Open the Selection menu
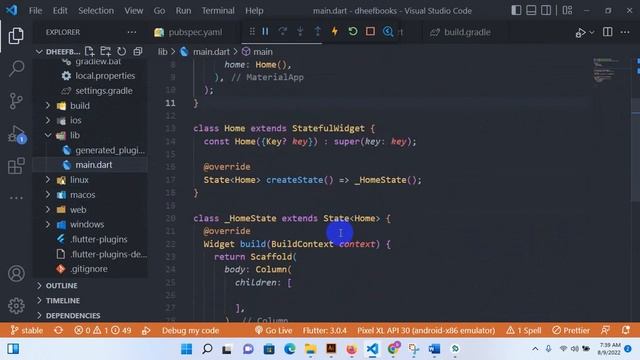The image size is (640, 360). (x=96, y=11)
